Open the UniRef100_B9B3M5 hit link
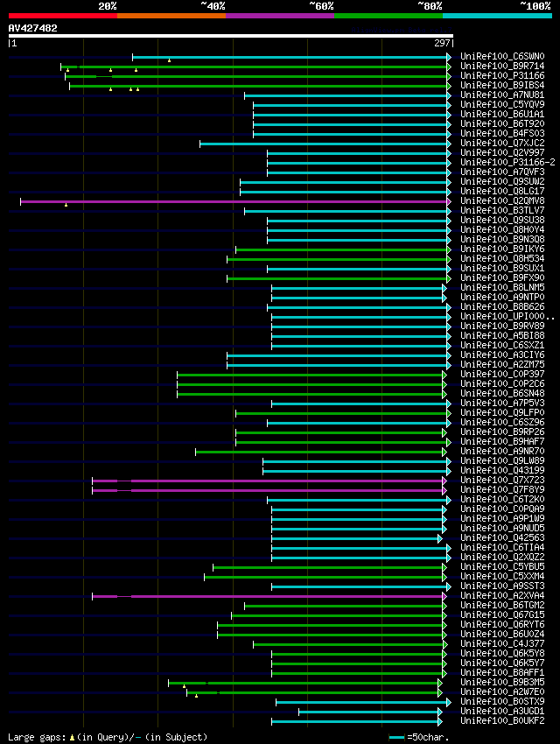 [502, 683]
